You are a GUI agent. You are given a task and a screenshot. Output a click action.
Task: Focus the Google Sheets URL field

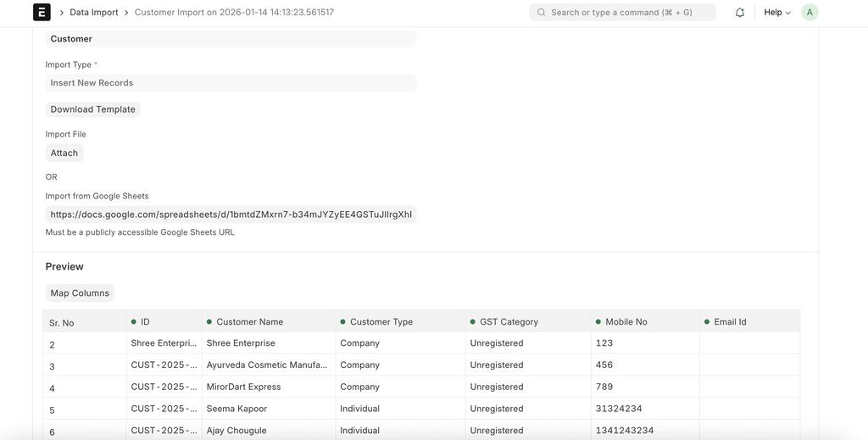tap(231, 215)
